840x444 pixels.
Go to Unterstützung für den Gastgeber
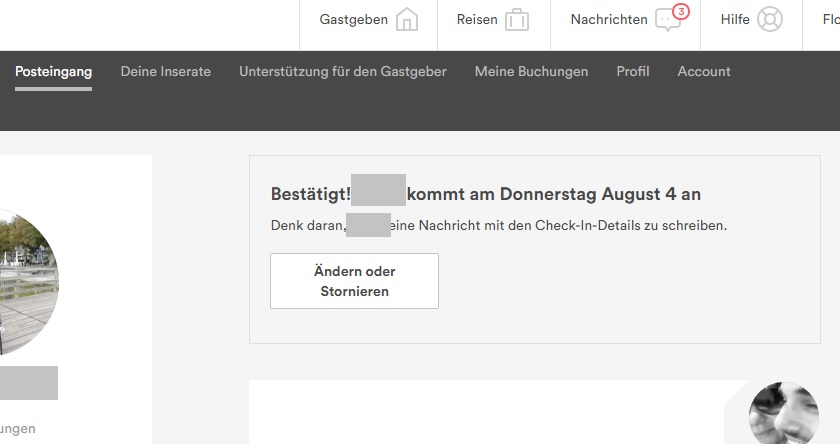click(x=342, y=72)
